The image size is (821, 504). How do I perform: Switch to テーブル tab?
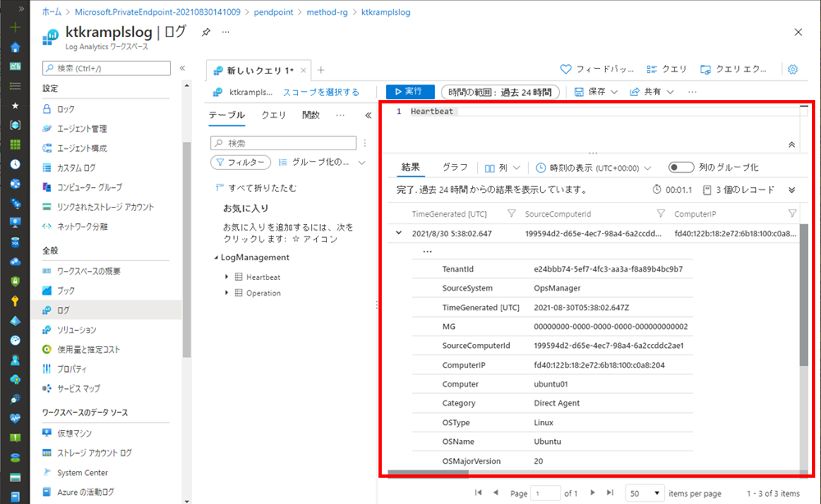(x=227, y=115)
